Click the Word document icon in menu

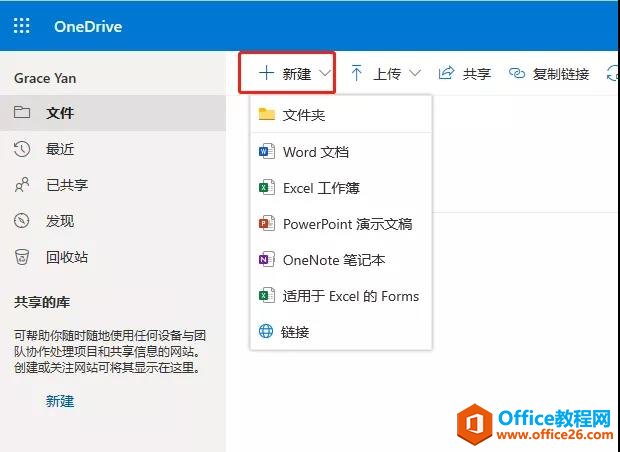[267, 151]
